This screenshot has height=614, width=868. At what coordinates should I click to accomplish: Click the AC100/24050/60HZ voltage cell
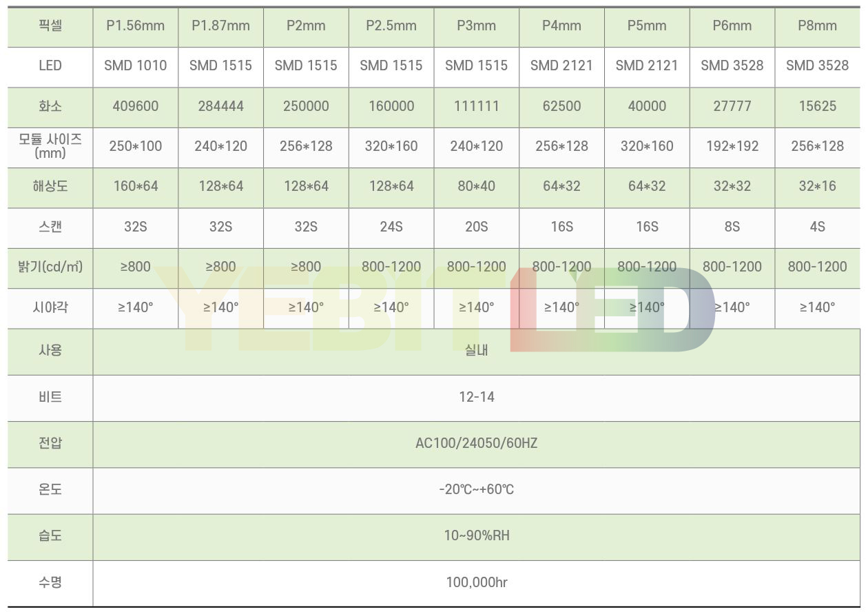click(x=476, y=443)
